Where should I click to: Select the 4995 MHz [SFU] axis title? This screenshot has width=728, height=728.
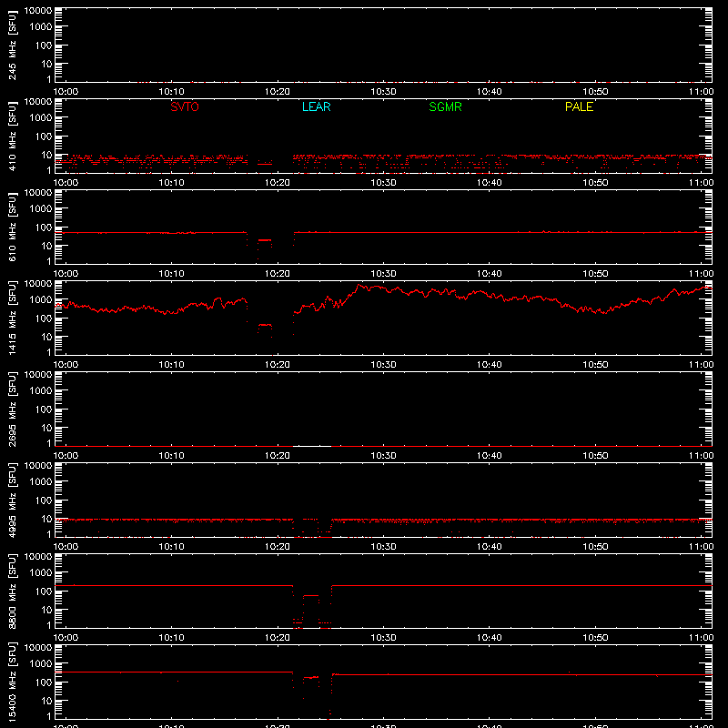click(x=12, y=500)
